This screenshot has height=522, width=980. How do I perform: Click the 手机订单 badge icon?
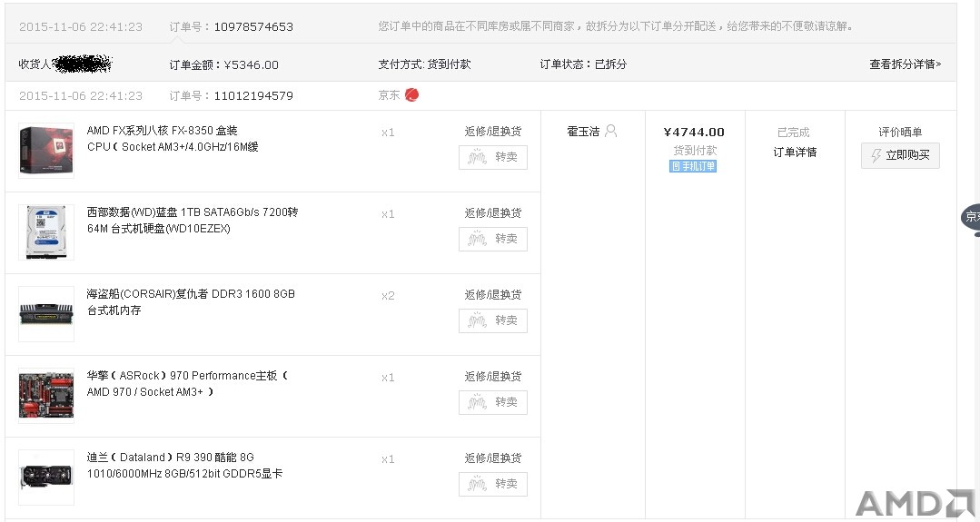tap(693, 166)
